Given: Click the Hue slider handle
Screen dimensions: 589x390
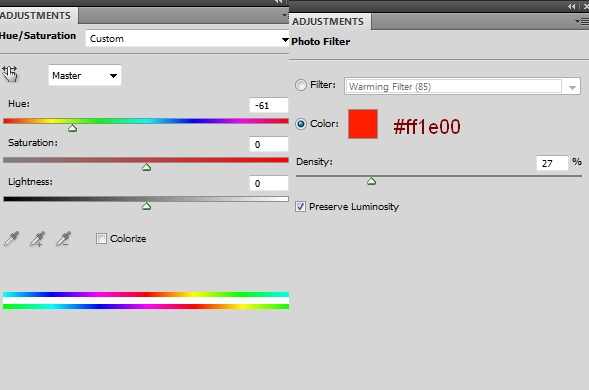Looking at the screenshot, I should pyautogui.click(x=72, y=128).
